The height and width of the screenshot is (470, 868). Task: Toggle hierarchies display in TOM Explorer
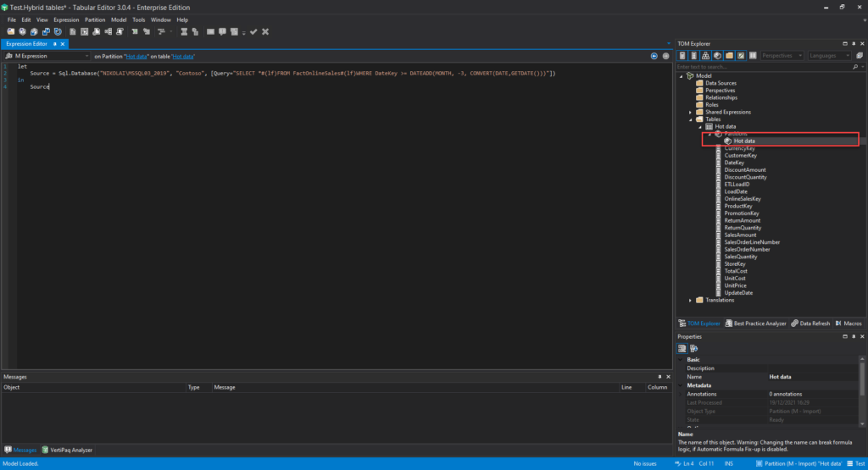pyautogui.click(x=706, y=55)
